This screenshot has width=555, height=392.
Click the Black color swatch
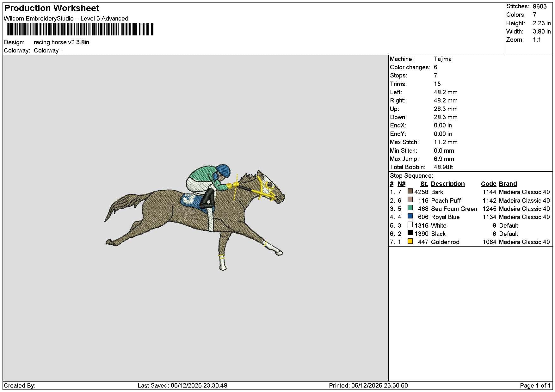[x=410, y=233]
